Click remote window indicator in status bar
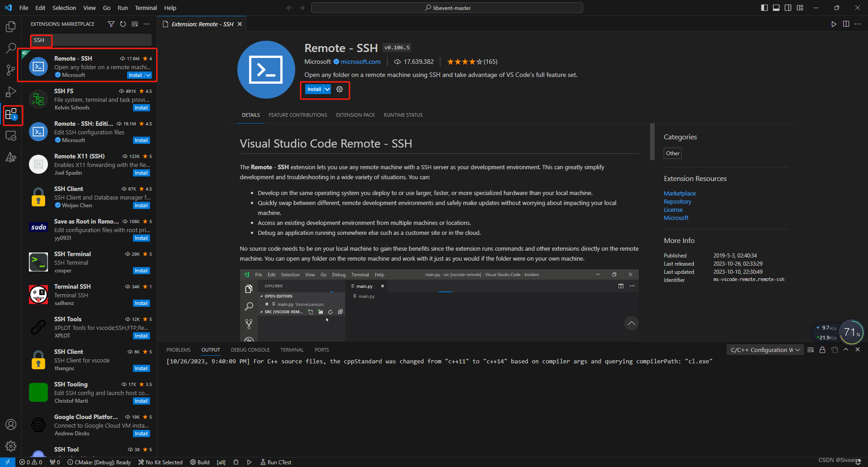The image size is (868, 467). pos(8,462)
